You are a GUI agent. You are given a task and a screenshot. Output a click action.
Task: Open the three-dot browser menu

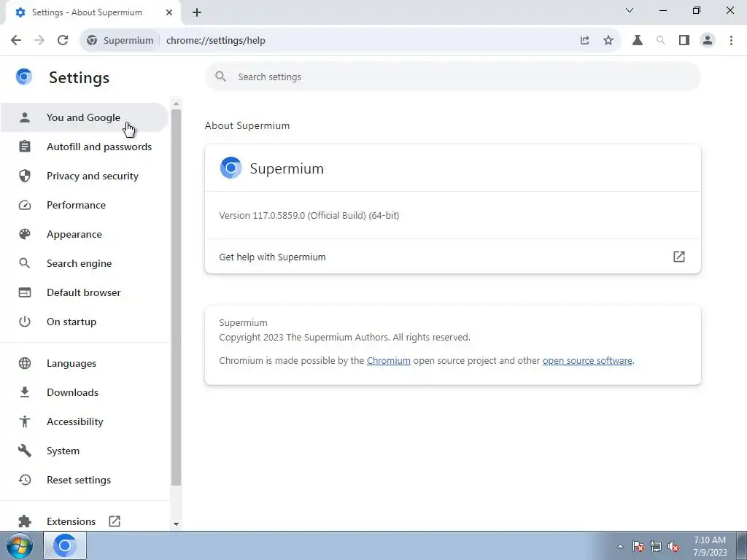[731, 41]
